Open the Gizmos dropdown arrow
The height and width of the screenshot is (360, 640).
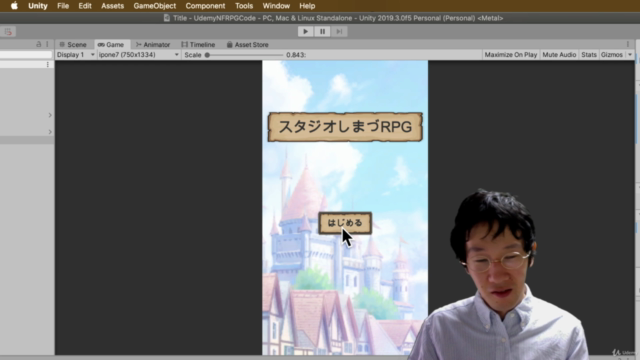pos(630,55)
